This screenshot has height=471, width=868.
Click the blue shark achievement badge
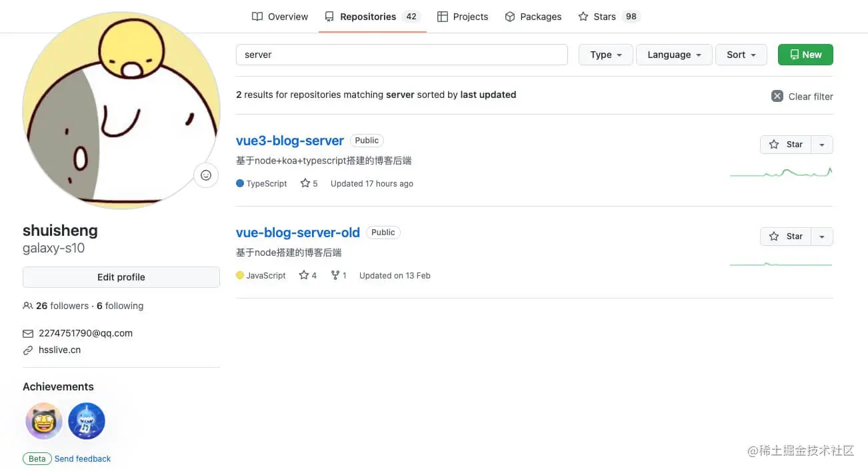pos(87,421)
